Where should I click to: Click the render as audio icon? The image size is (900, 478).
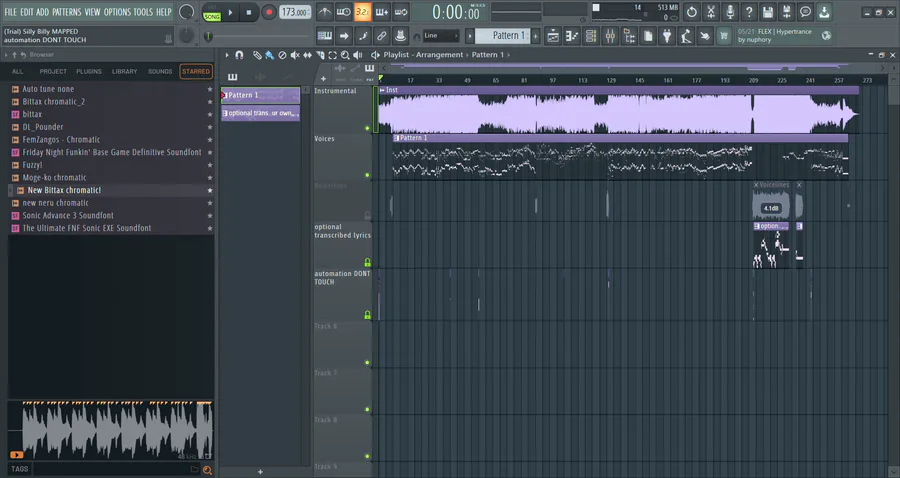(786, 12)
